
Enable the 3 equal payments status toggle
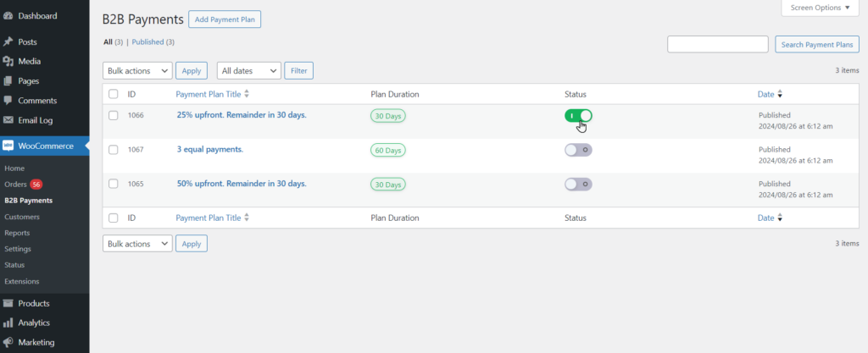pos(578,150)
